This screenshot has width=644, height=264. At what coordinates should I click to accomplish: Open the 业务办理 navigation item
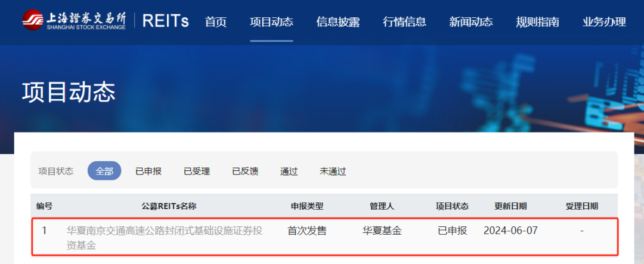click(604, 22)
